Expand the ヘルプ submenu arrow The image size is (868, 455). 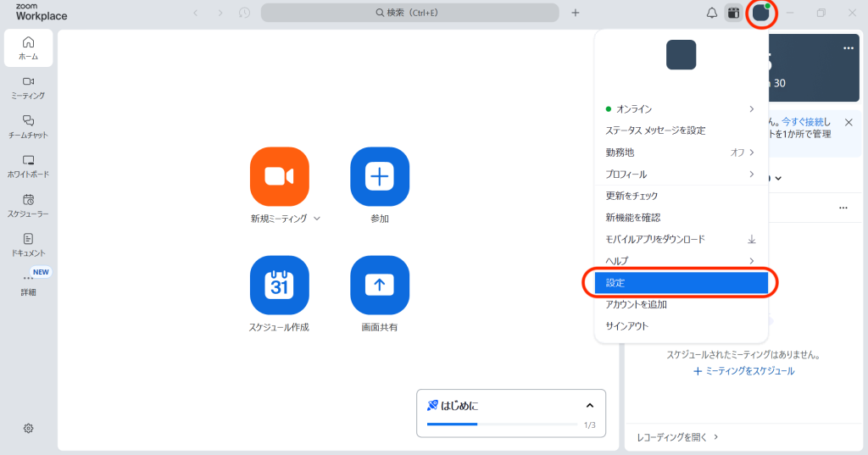click(x=751, y=261)
